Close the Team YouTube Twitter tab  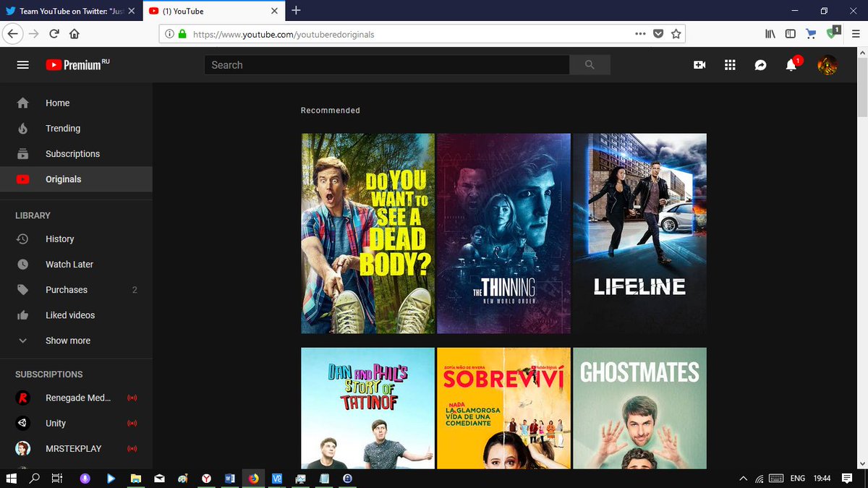(131, 11)
